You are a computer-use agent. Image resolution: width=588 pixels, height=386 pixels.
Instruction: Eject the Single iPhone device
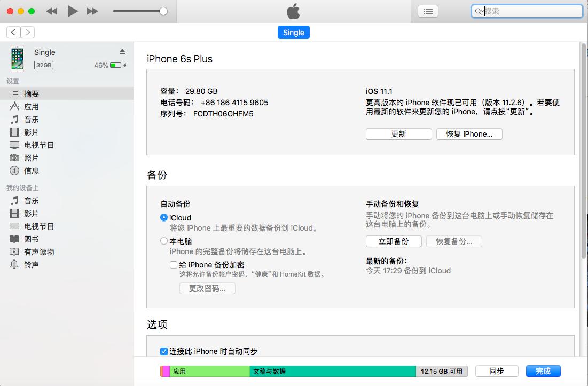[122, 52]
